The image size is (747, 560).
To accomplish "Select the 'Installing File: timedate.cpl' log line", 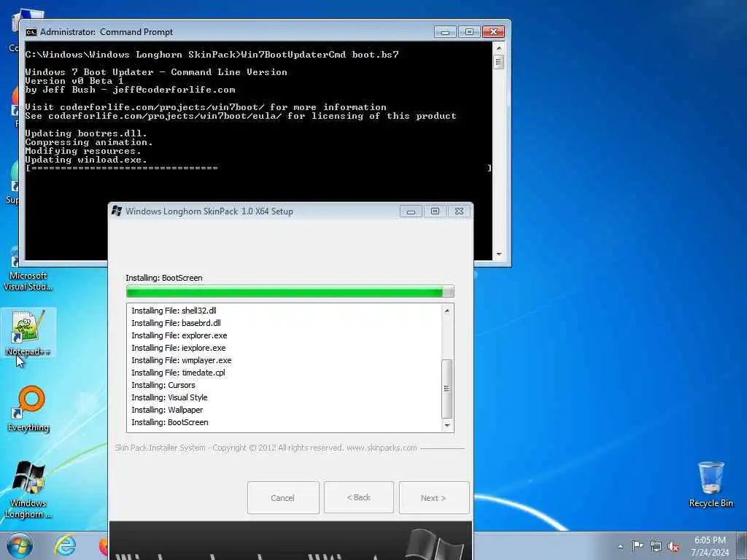I will [178, 373].
